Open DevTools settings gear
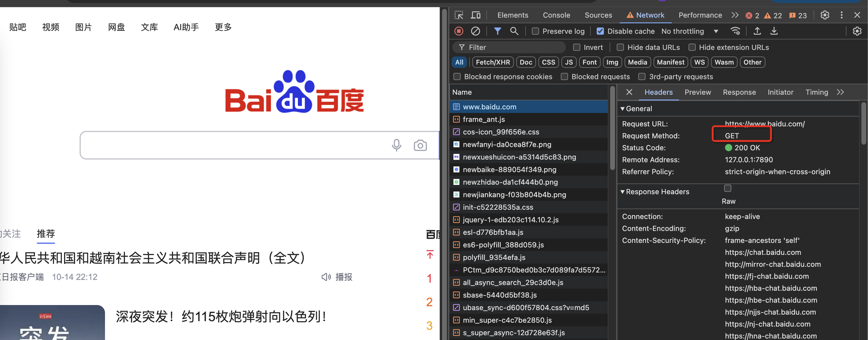Screen dimensions: 868x340 pos(825,15)
